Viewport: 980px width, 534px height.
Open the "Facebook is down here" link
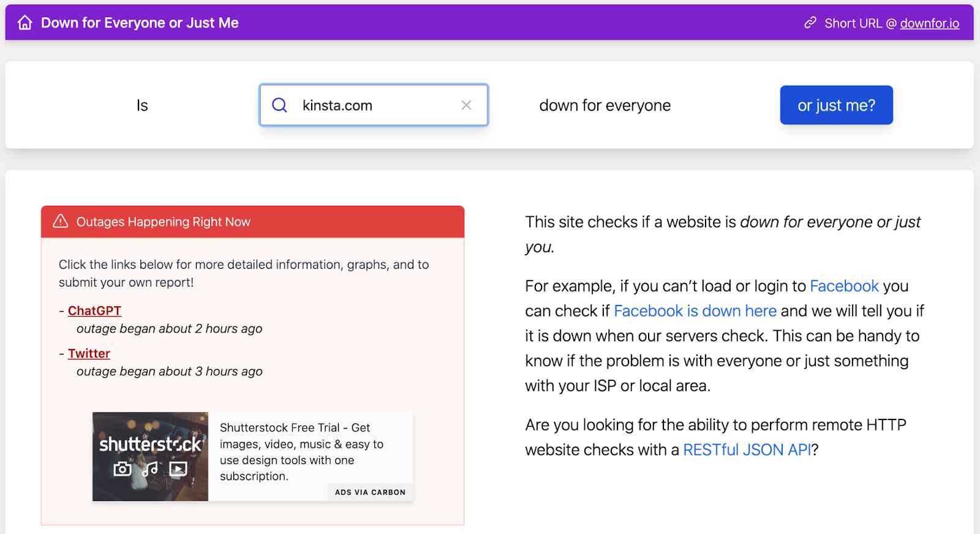click(695, 311)
